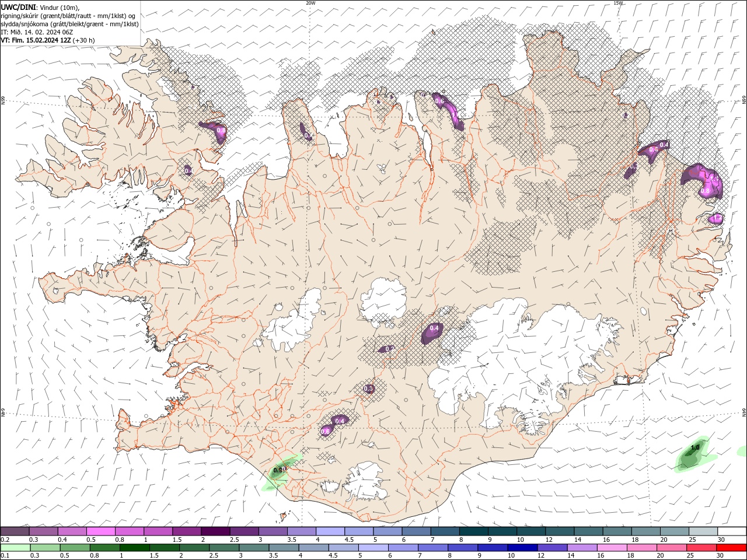Select the 0.5 mm bright pink snow legend swatch

[100, 531]
